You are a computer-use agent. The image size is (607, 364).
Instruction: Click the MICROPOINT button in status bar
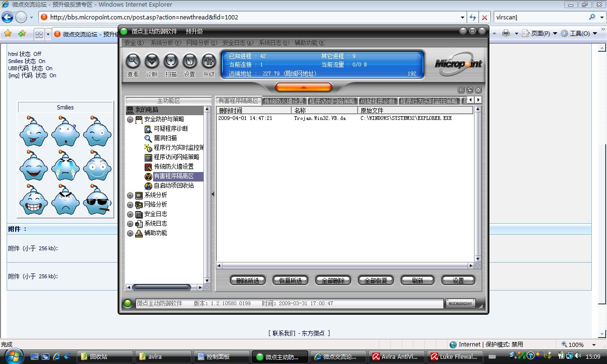pyautogui.click(x=460, y=303)
